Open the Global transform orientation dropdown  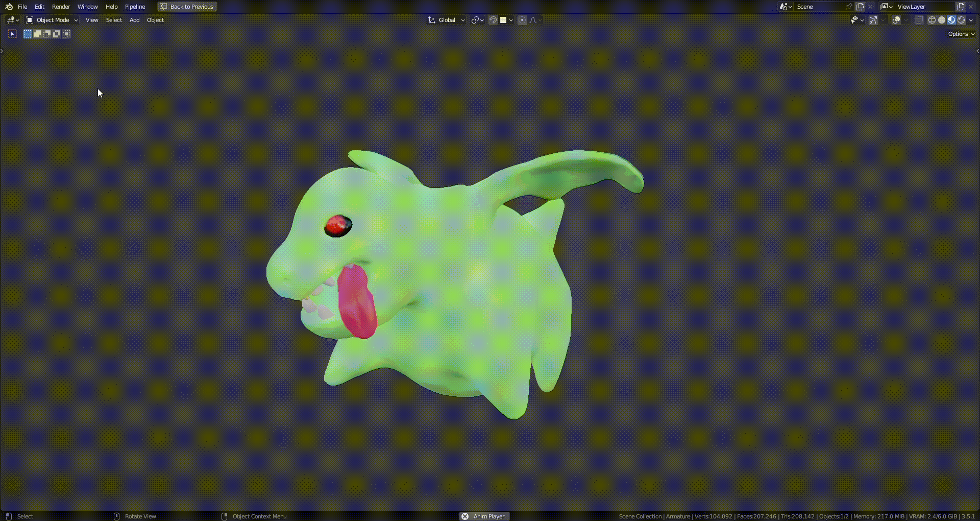pos(447,20)
